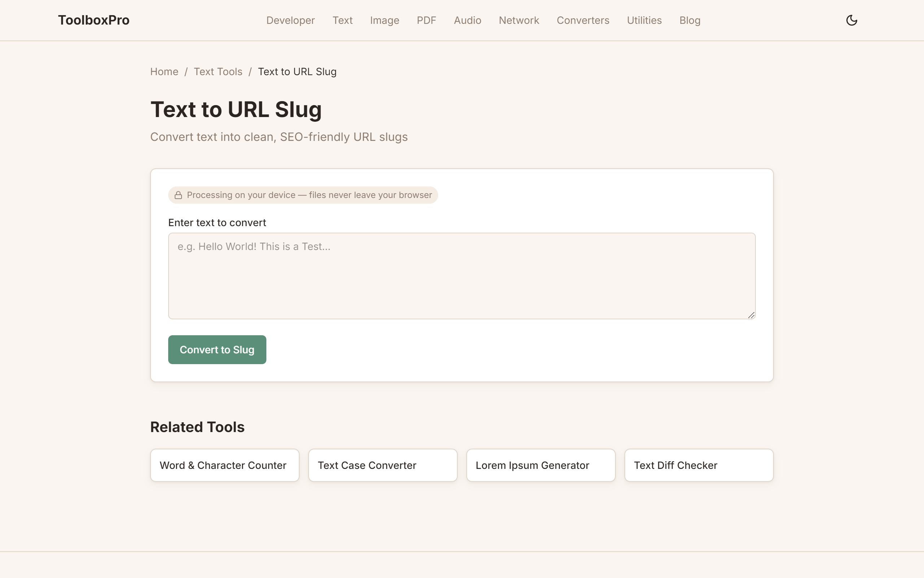Image resolution: width=924 pixels, height=578 pixels.
Task: Click the 'Text to URL Slug' page heading
Action: point(236,109)
